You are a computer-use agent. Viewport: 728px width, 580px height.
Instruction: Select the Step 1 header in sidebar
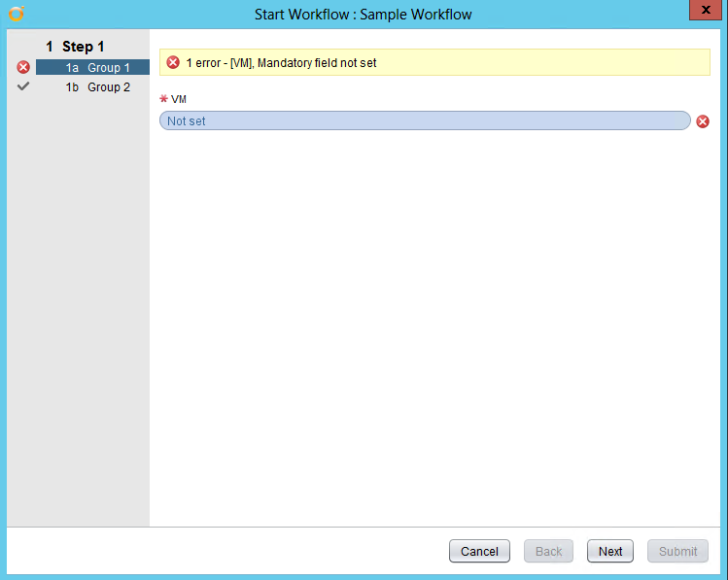(75, 47)
